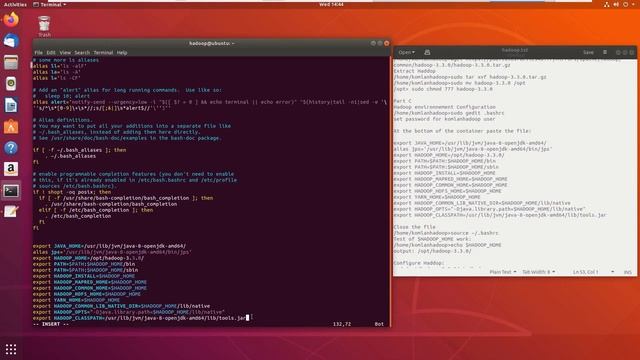Switch to Text Editor dock icon
This screenshot has width=640, height=360.
pos(11,212)
